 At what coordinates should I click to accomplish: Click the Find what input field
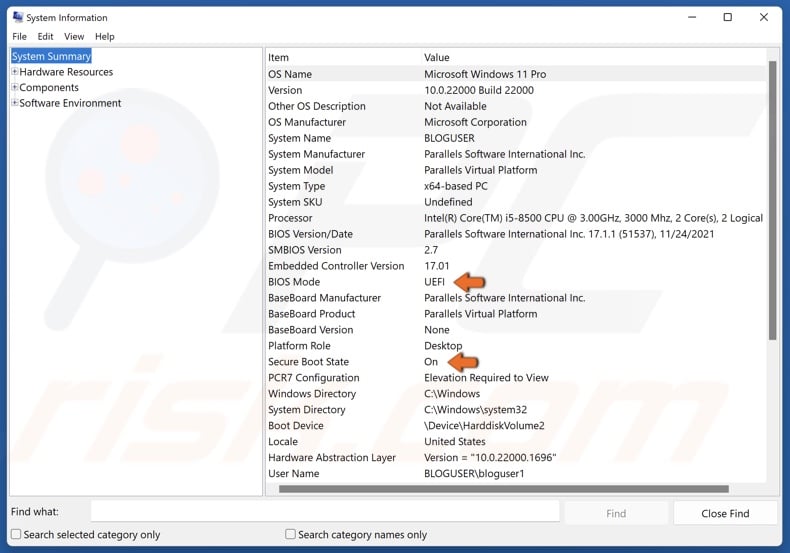pos(325,511)
